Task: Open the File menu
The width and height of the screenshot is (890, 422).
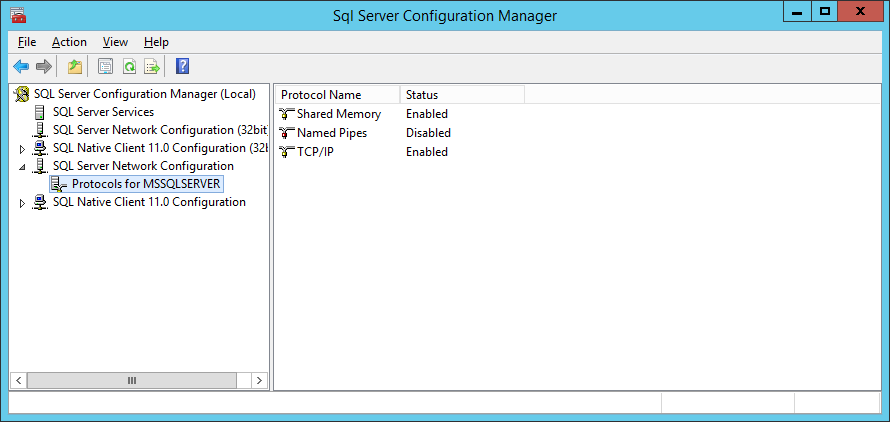Action: pos(27,42)
